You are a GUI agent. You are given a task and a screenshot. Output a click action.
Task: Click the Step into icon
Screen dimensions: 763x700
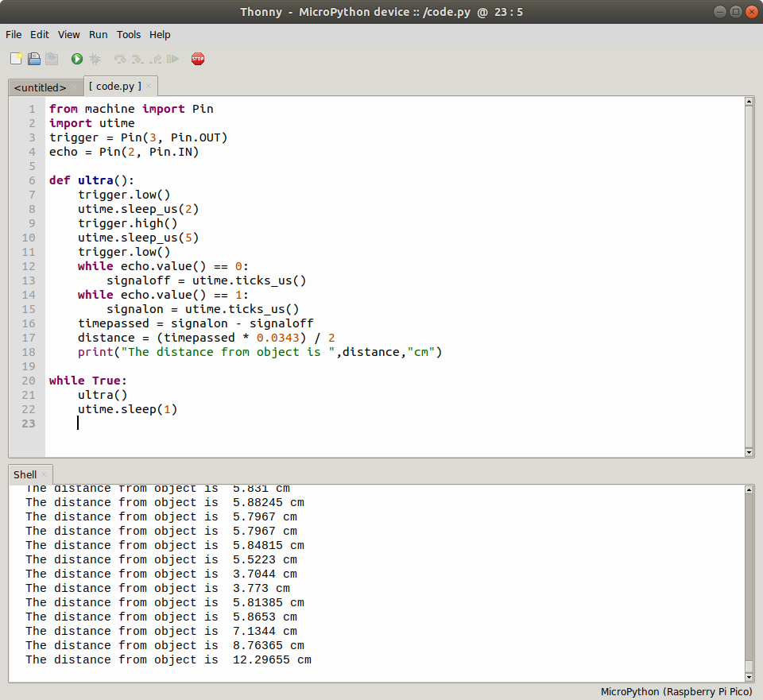coord(137,59)
